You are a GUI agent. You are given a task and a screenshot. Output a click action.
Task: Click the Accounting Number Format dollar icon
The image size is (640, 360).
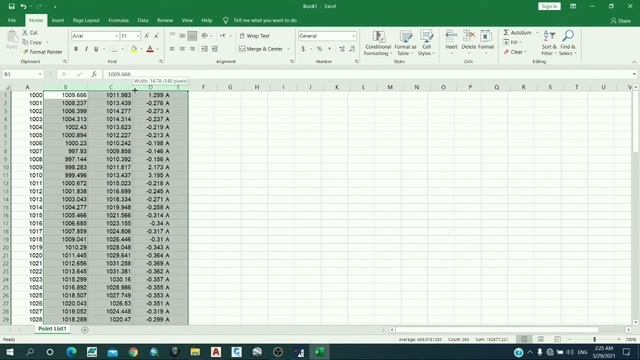click(303, 49)
